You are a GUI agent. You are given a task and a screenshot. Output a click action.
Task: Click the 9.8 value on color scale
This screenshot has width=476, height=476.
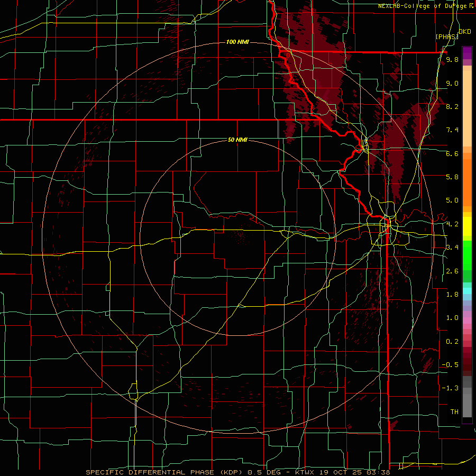click(x=452, y=60)
